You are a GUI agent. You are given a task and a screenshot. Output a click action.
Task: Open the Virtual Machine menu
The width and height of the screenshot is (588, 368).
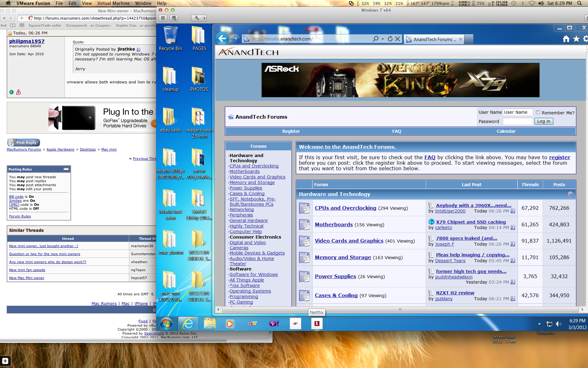[x=113, y=3]
